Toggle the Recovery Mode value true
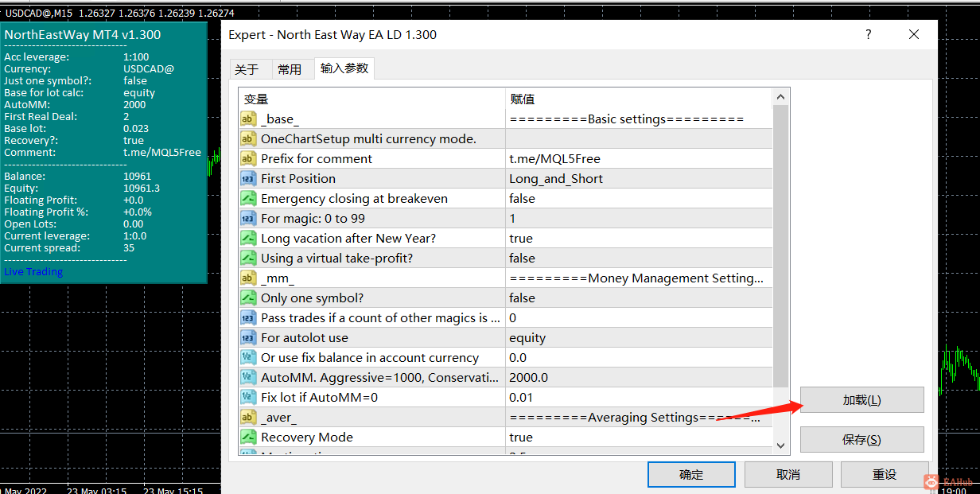Viewport: 980px width, 494px height. (x=640, y=438)
